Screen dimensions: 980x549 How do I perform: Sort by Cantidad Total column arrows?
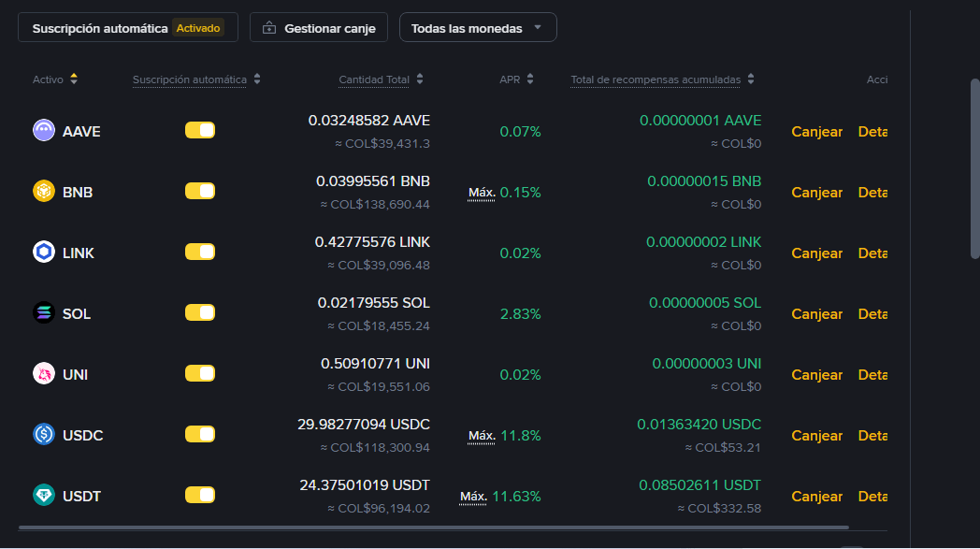coord(420,79)
